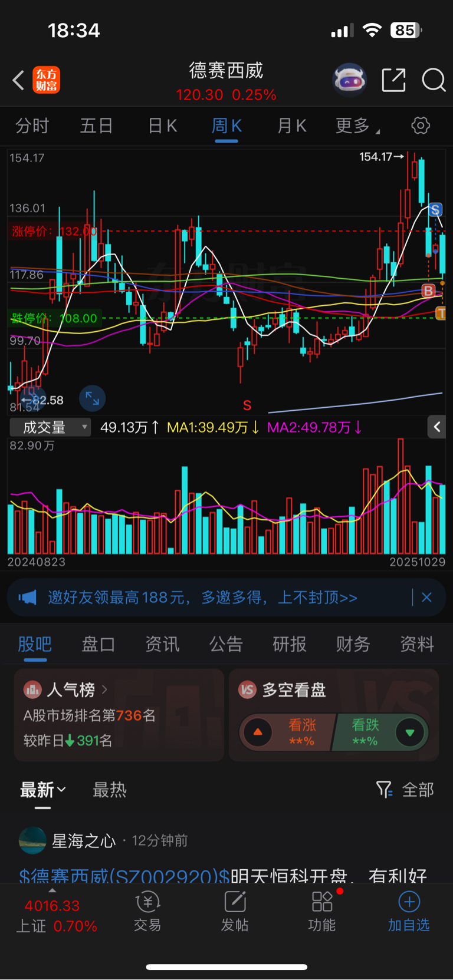This screenshot has height=980, width=453.
Task: Tap the 18:34 clock in status bar
Action: pos(74,31)
